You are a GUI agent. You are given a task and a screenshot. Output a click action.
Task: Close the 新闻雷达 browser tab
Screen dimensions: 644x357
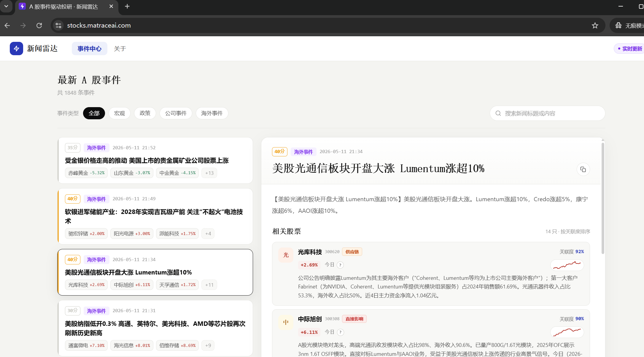tap(111, 6)
